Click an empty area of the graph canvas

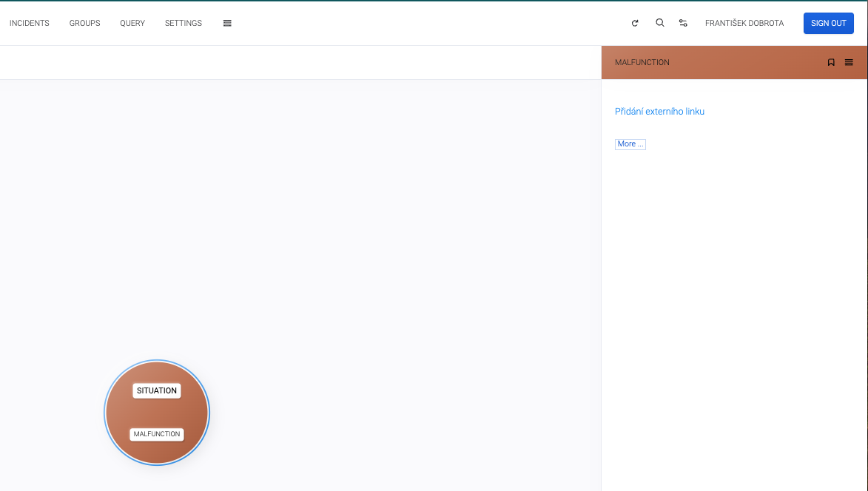[x=333, y=222]
